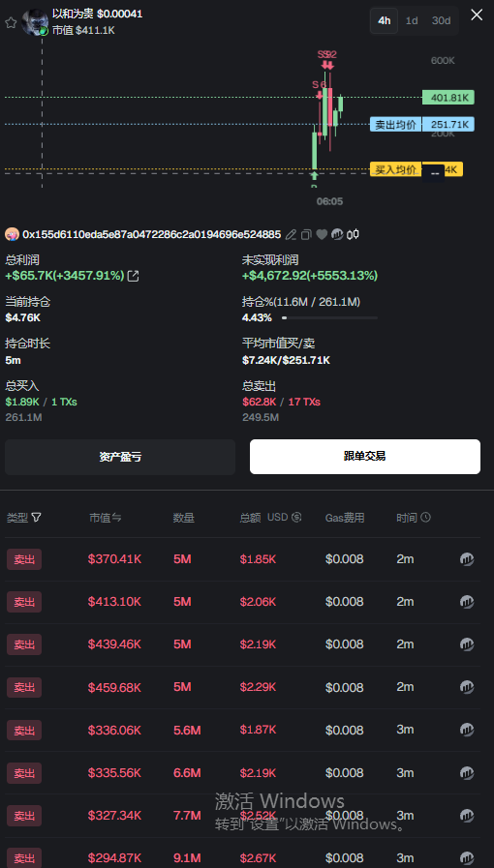
Task: Open the 以和为贵 token avatar
Action: point(34,22)
